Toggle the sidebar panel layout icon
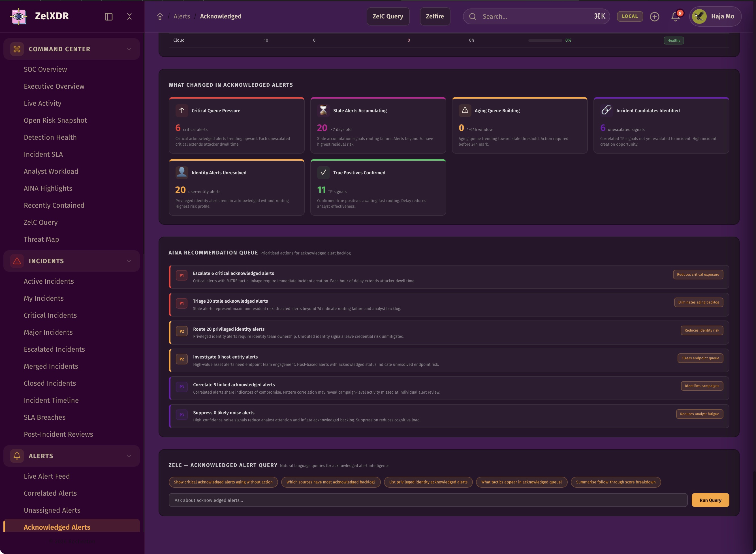This screenshot has width=756, height=554. pyautogui.click(x=108, y=16)
